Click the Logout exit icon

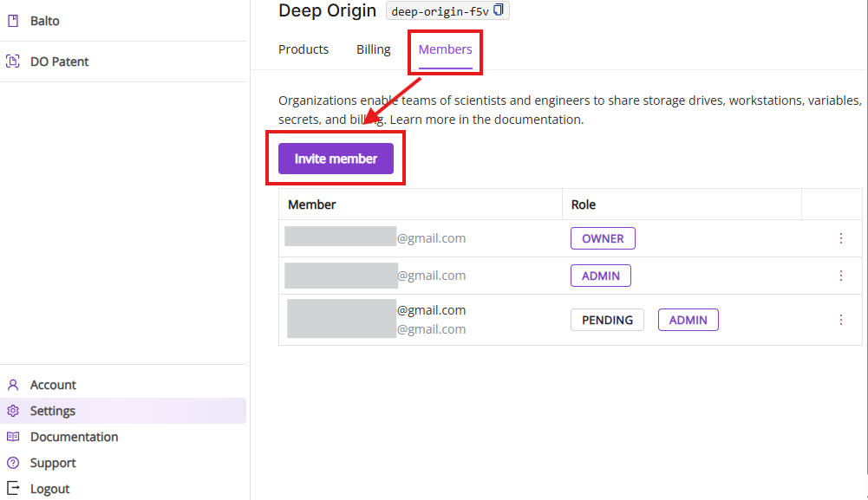[x=13, y=489]
